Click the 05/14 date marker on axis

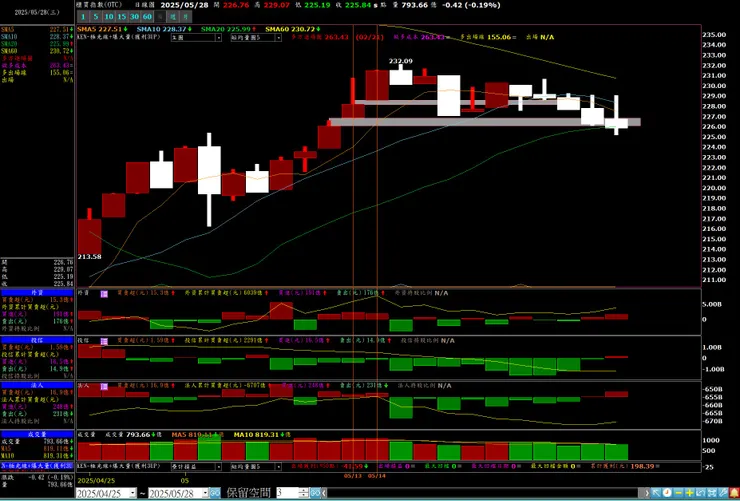tap(377, 476)
